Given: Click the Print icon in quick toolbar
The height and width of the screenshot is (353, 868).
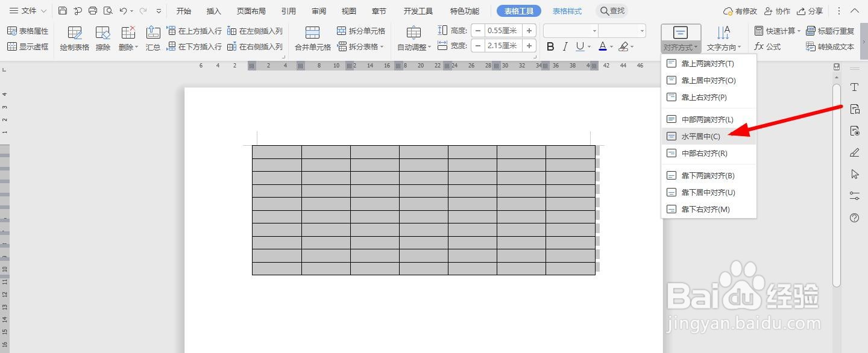Looking at the screenshot, I should (x=92, y=11).
